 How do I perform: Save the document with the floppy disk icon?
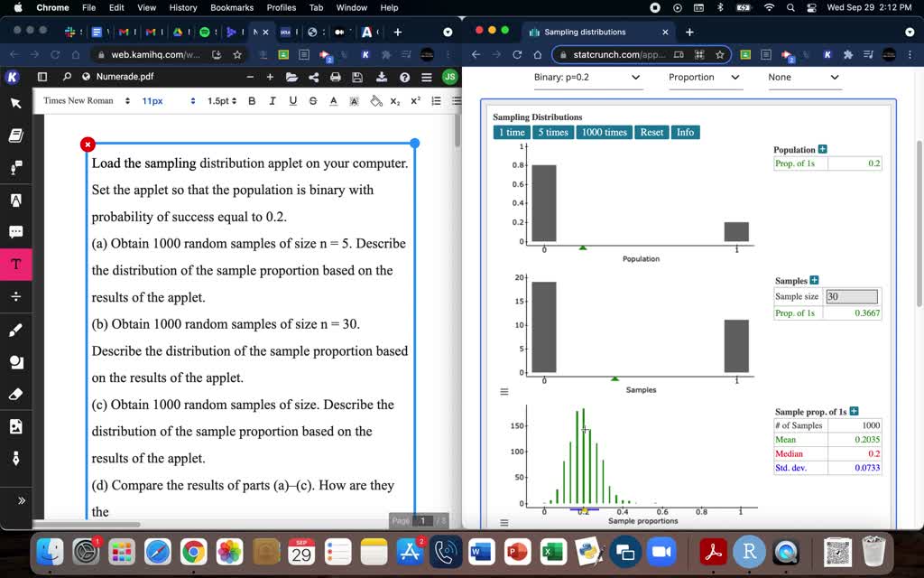point(357,77)
